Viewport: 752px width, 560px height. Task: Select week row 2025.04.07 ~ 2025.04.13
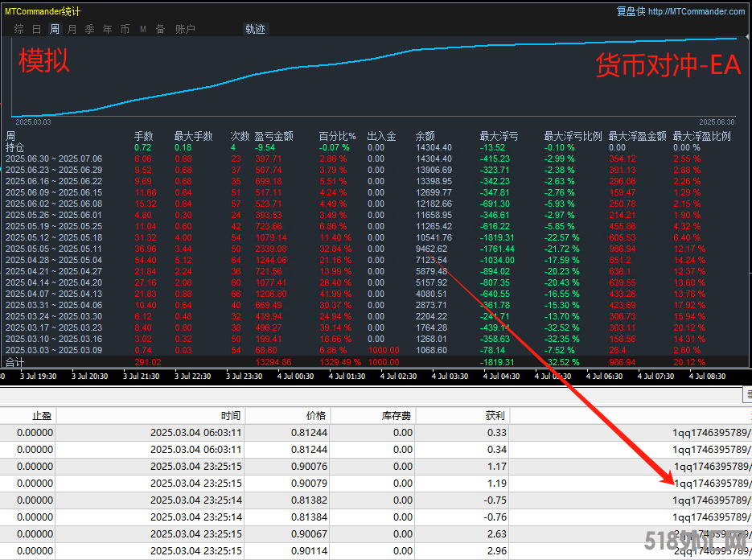point(374,294)
